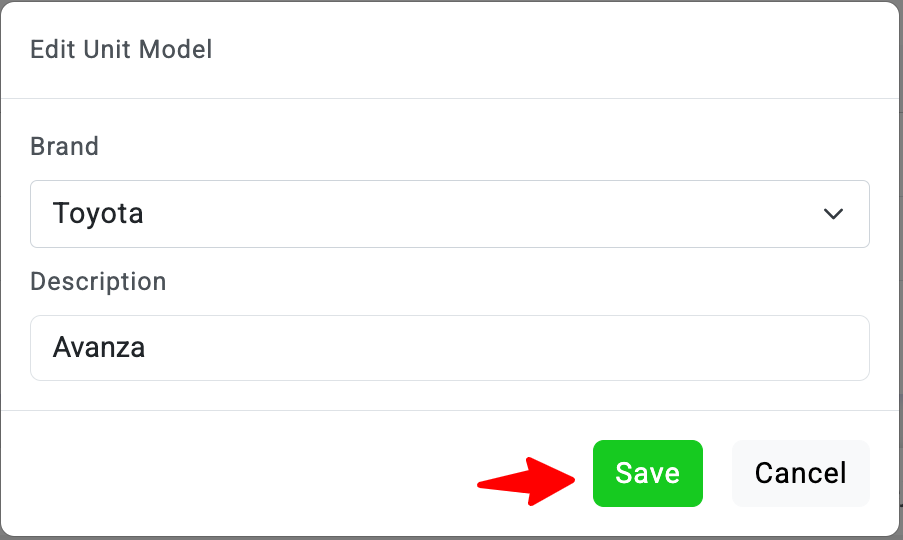The height and width of the screenshot is (540, 903).
Task: Discard edits with the Cancel button
Action: 800,473
